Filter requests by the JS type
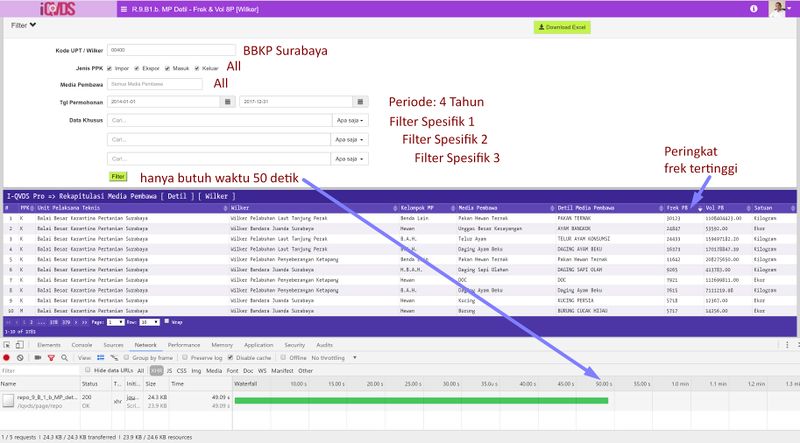Viewport: 800px width, 443px height. point(169,371)
